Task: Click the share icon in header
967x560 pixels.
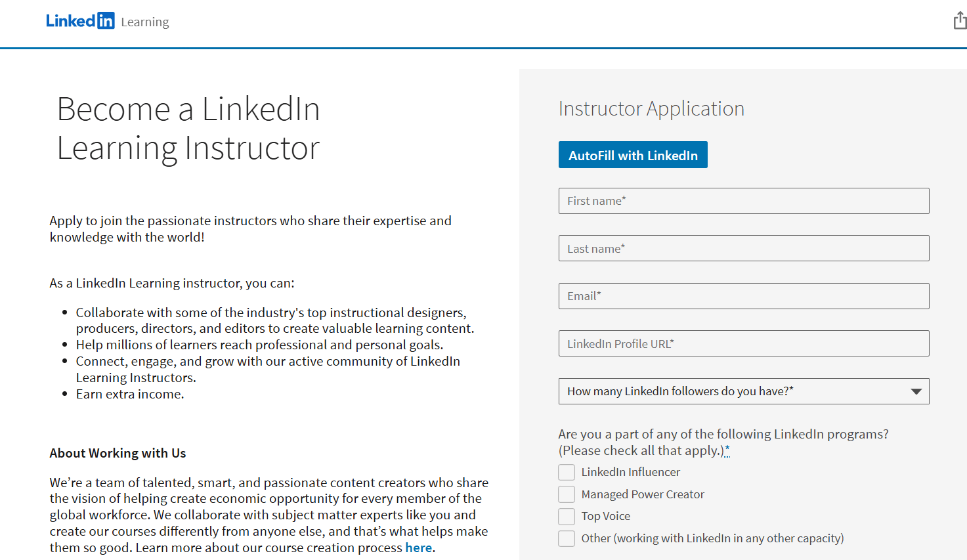Action: 960,21
